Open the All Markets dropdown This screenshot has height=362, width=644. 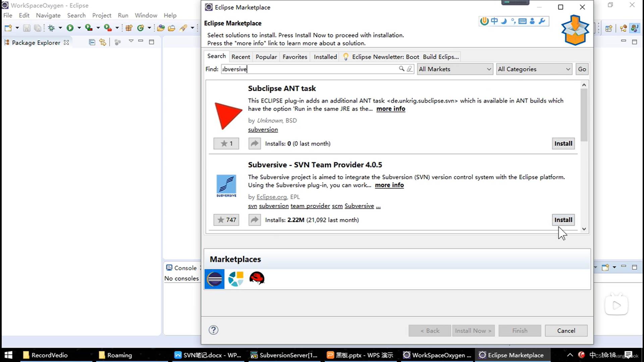(x=455, y=69)
